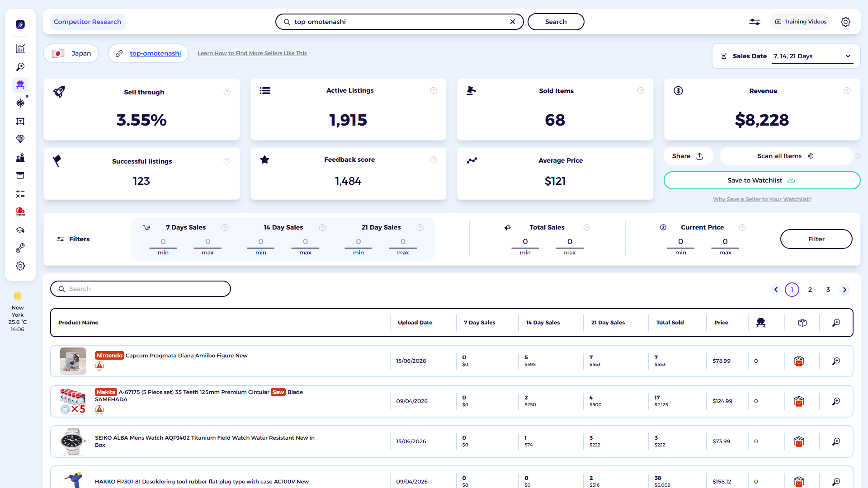Viewport: 868px width, 488px height.
Task: Open Feedback score help tooltip icon
Action: tap(434, 160)
